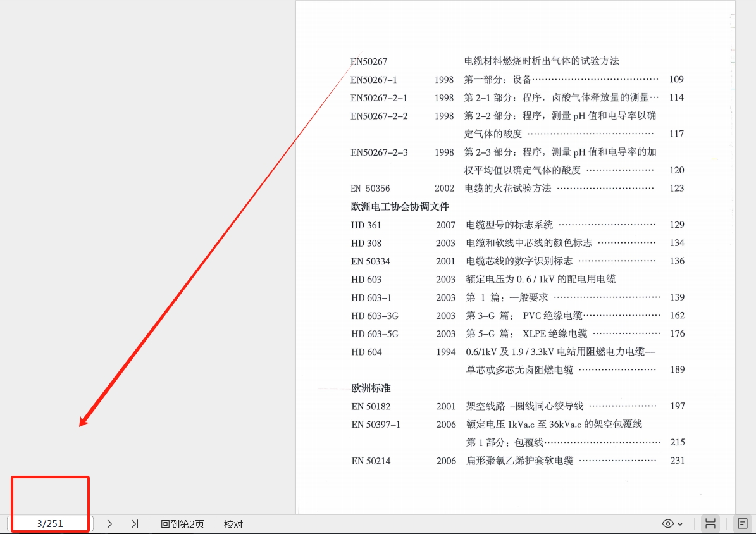Screen dimensions: 756x534
Task: Select the 电缆型号的标志系统 entry
Action: click(x=509, y=225)
